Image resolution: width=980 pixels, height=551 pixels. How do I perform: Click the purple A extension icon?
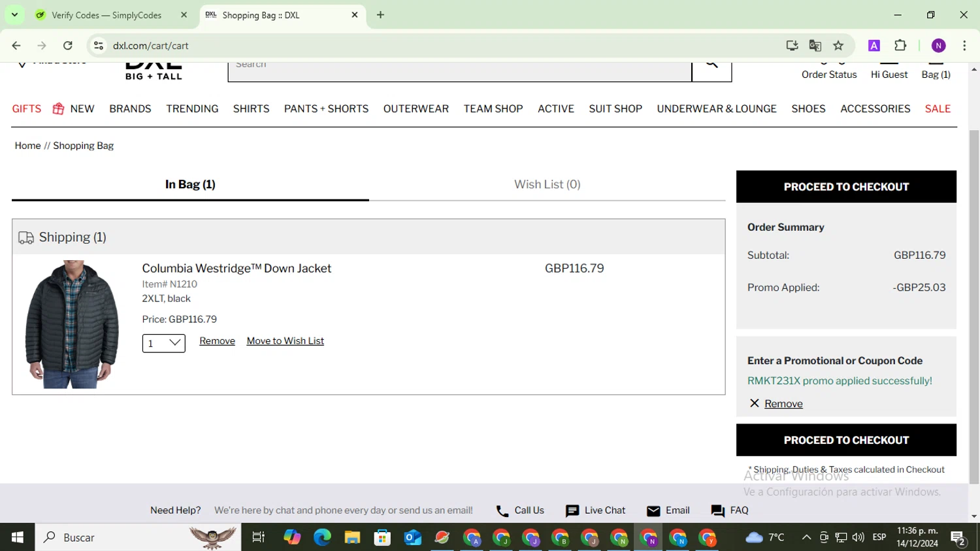(x=874, y=46)
